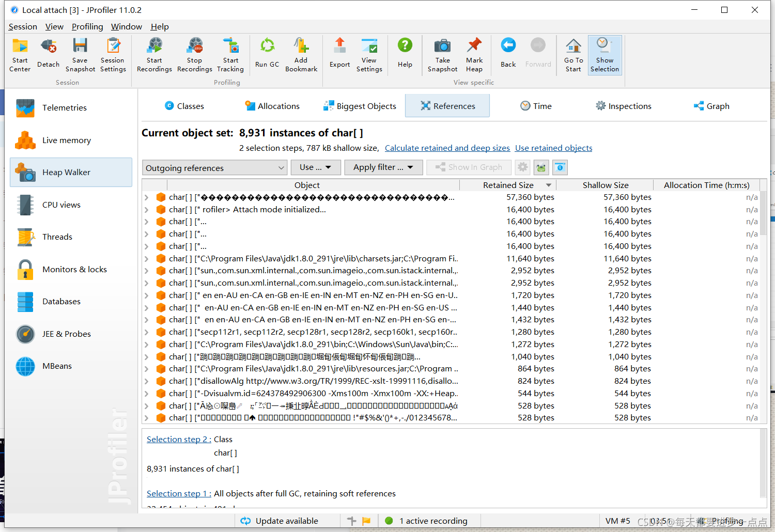The image size is (775, 532).
Task: Click Selection step 1 link
Action: pos(179,494)
